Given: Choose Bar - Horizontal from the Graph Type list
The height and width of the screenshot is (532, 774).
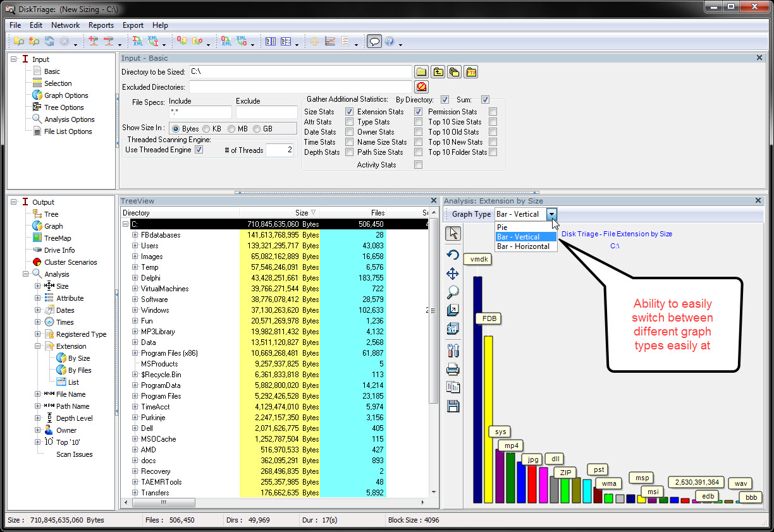Looking at the screenshot, I should point(526,246).
